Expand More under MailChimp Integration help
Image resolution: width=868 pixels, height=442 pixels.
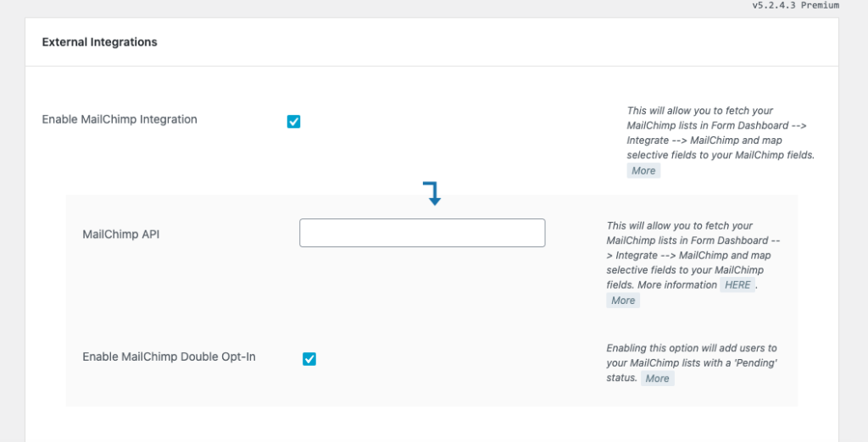pos(643,171)
